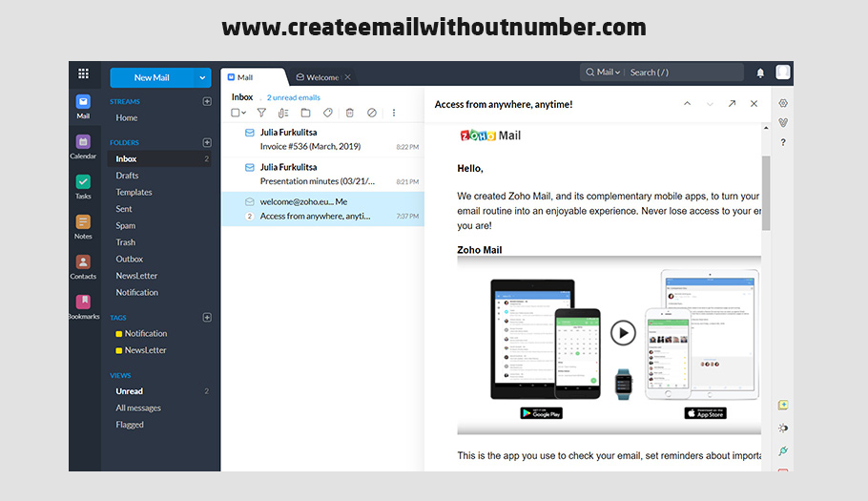868x501 pixels.
Task: Open the user profile avatar
Action: [783, 72]
